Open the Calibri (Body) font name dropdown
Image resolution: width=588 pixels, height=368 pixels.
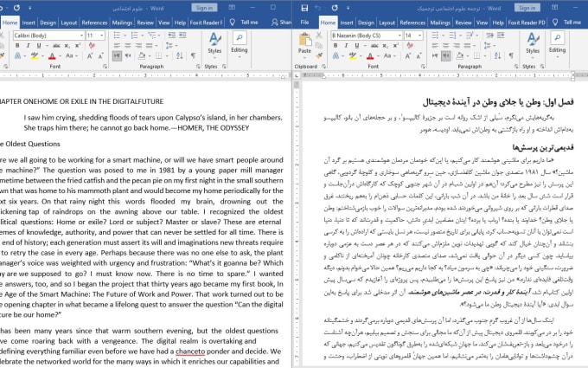tap(82, 36)
